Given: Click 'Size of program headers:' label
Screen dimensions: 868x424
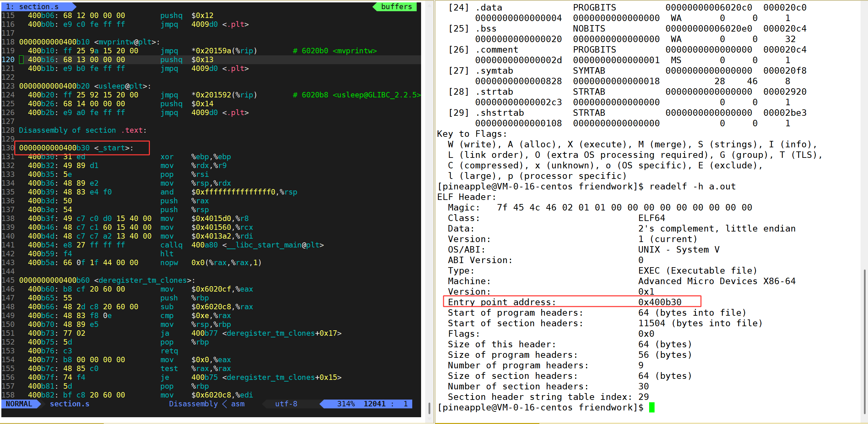Looking at the screenshot, I should pos(513,355).
